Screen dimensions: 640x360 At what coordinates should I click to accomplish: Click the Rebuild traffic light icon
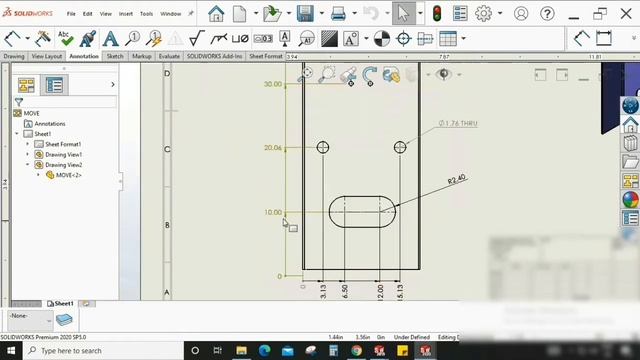tap(437, 13)
